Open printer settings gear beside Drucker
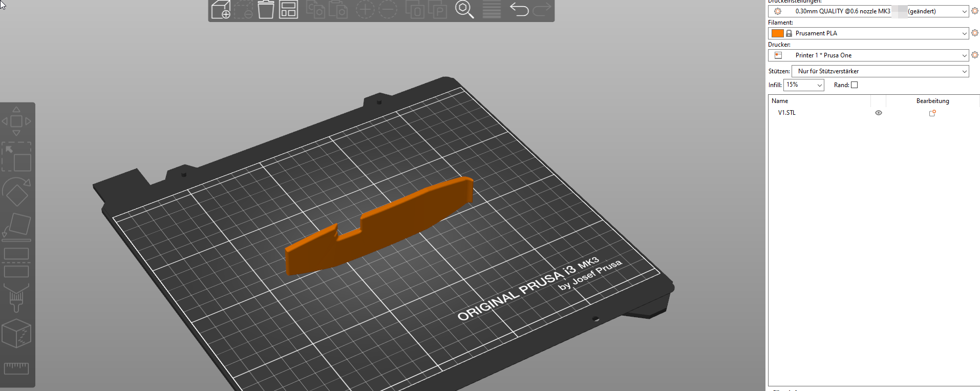Screen dimensions: 980x391 [x=975, y=55]
